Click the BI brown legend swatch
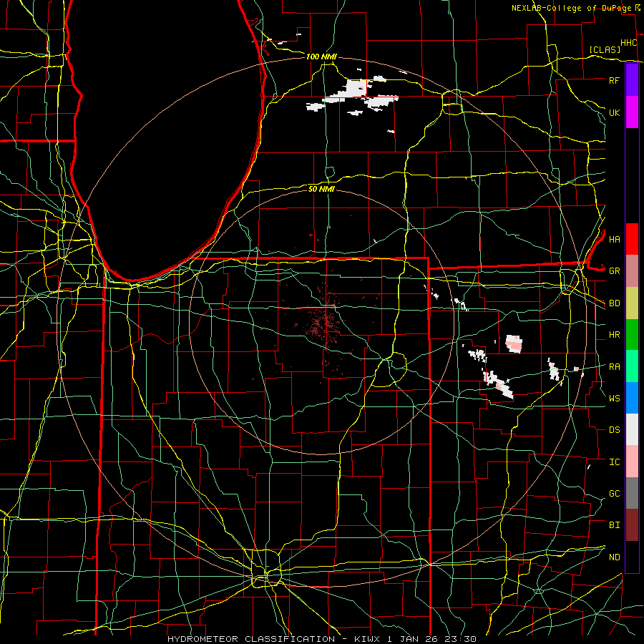644x644 pixels. 632,525
